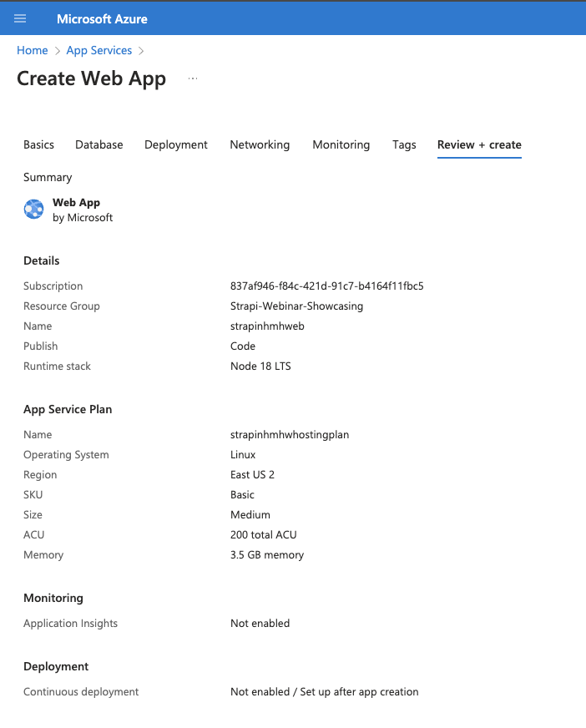Select the Monitoring tab

click(x=341, y=145)
